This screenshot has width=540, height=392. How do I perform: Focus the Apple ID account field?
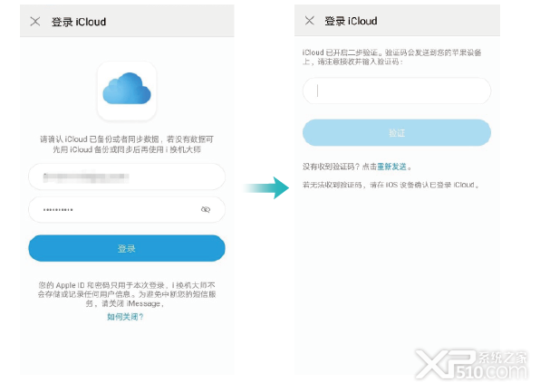point(127,177)
